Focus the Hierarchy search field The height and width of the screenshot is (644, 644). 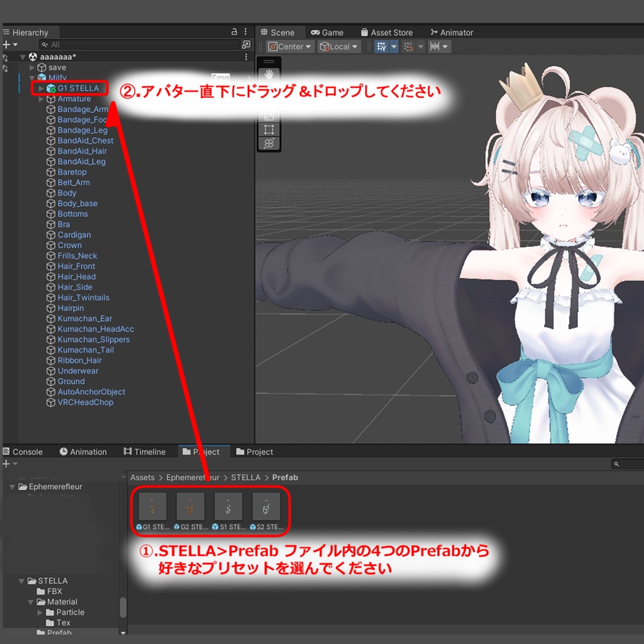click(x=140, y=45)
